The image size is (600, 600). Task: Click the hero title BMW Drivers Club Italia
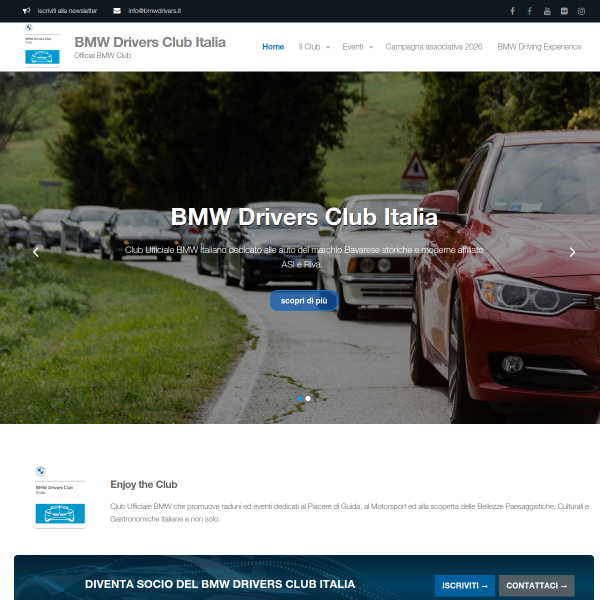coord(304,217)
